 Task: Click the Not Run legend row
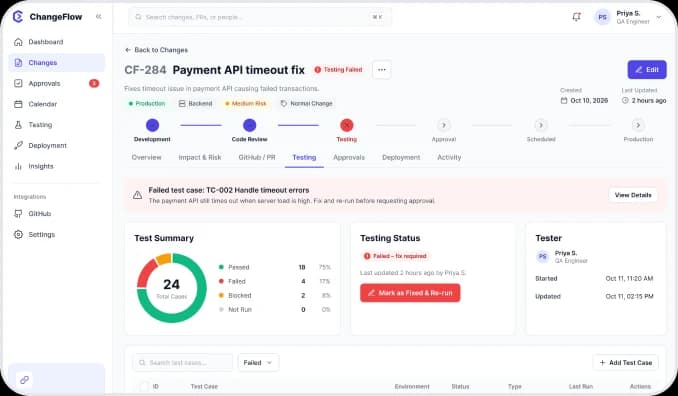click(x=275, y=310)
